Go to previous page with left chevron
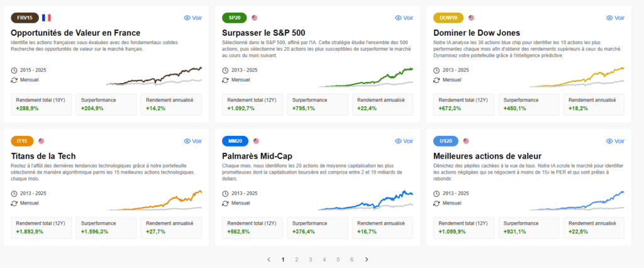The width and height of the screenshot is (644, 268). click(269, 259)
